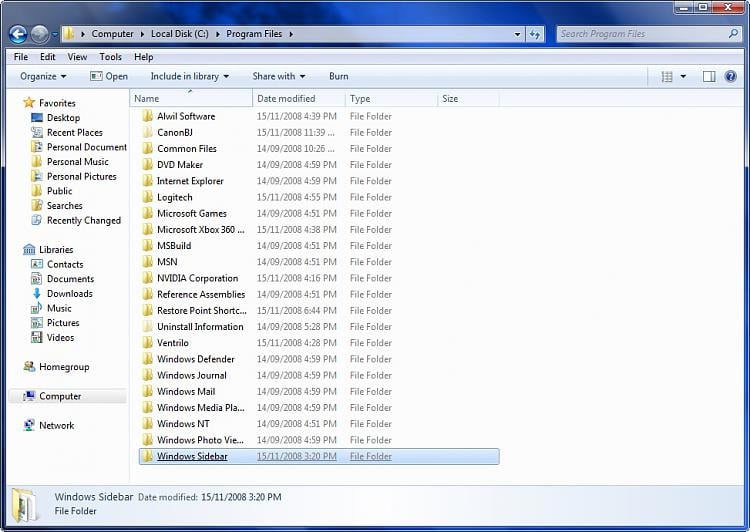Open the view options dropdown arrow
Viewport: 750px width, 532px height.
683,77
